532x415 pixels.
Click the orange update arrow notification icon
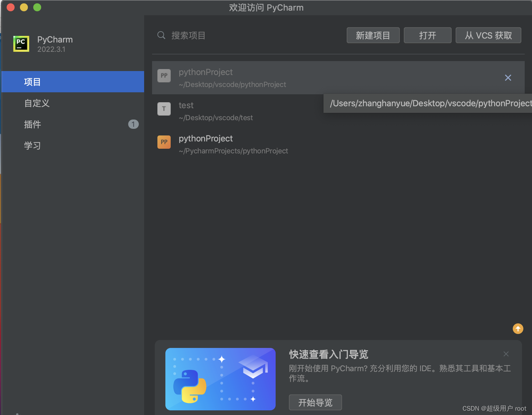click(x=518, y=329)
